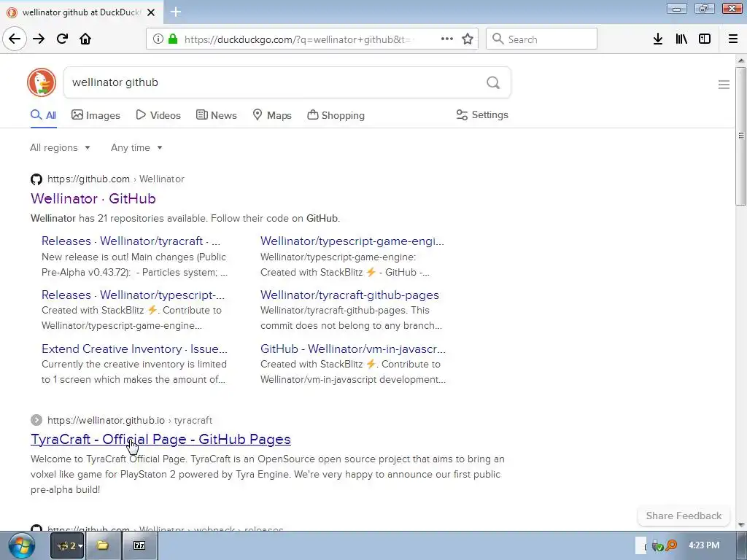Switch to Videos results
The image size is (747, 560).
coord(158,115)
